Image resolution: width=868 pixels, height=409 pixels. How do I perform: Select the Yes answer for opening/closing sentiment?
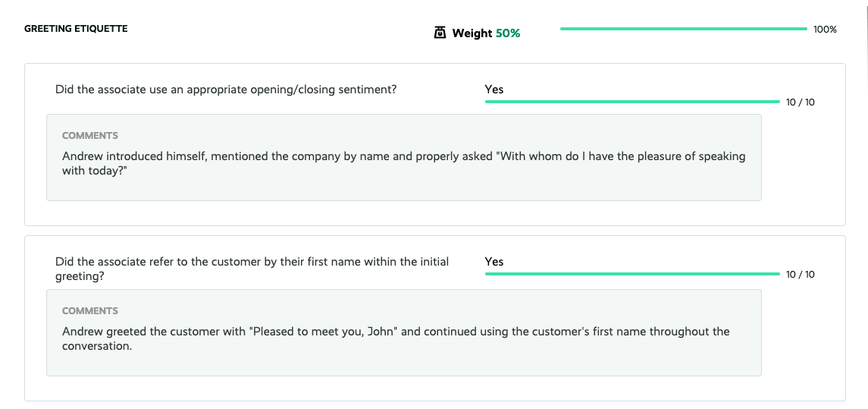[494, 89]
